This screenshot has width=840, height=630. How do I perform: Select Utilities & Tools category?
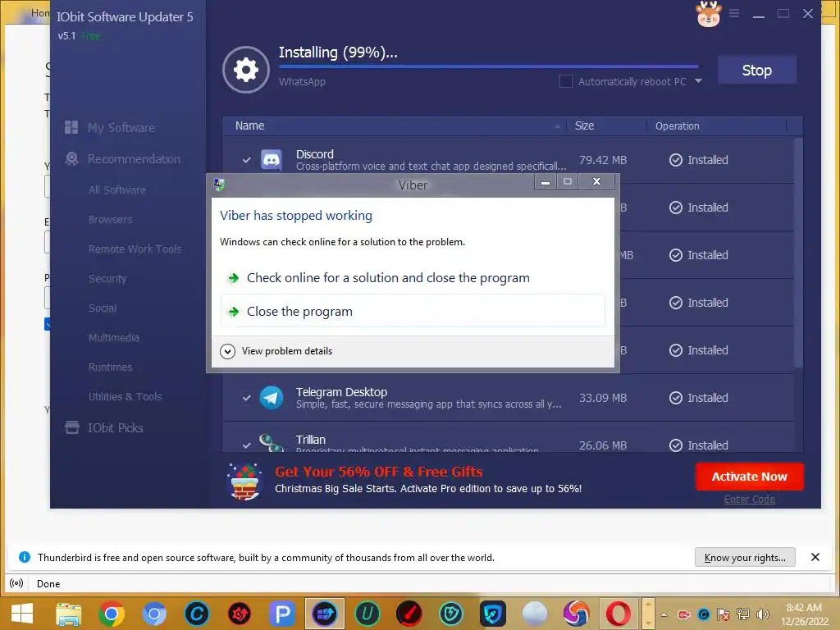[x=125, y=396]
